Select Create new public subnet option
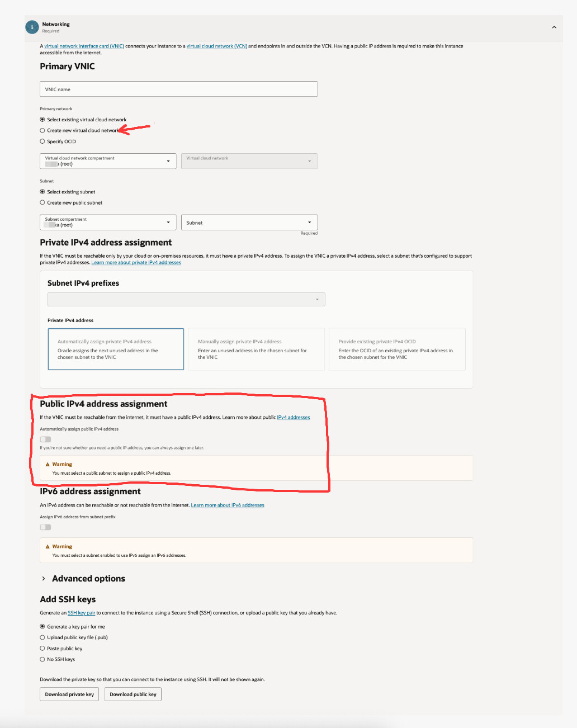577x728 pixels. pos(42,202)
